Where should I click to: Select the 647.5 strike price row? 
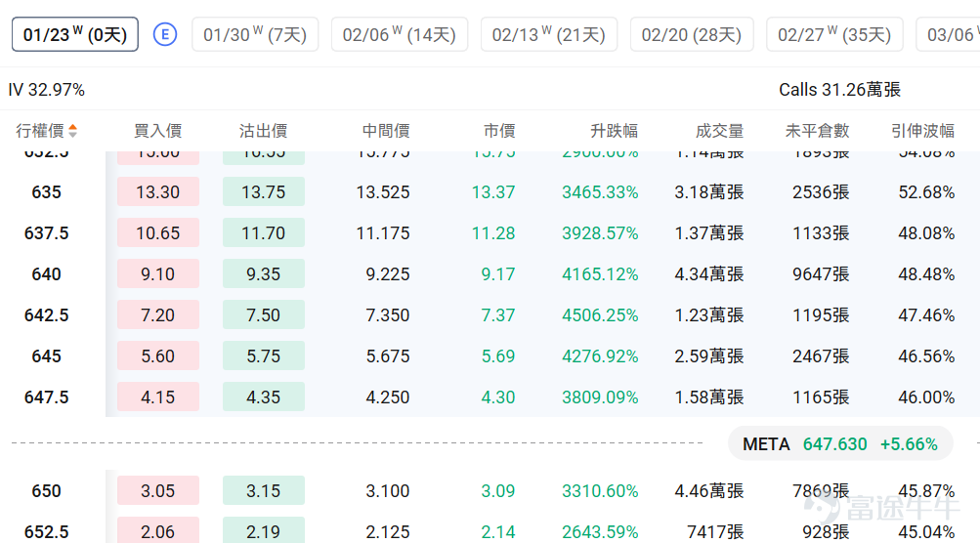click(x=490, y=397)
